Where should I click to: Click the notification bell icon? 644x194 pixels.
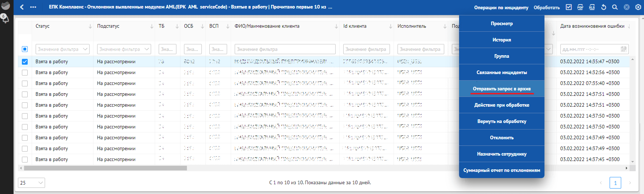[5, 18]
